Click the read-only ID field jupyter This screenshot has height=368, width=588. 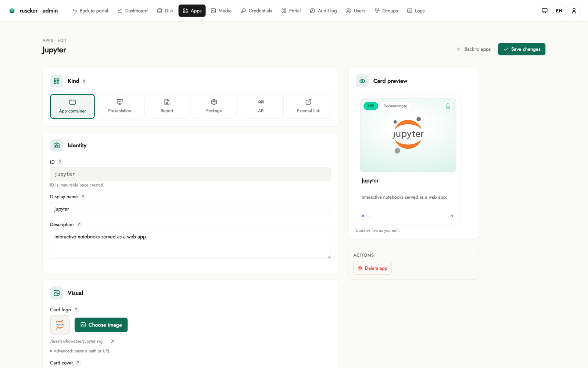point(190,174)
